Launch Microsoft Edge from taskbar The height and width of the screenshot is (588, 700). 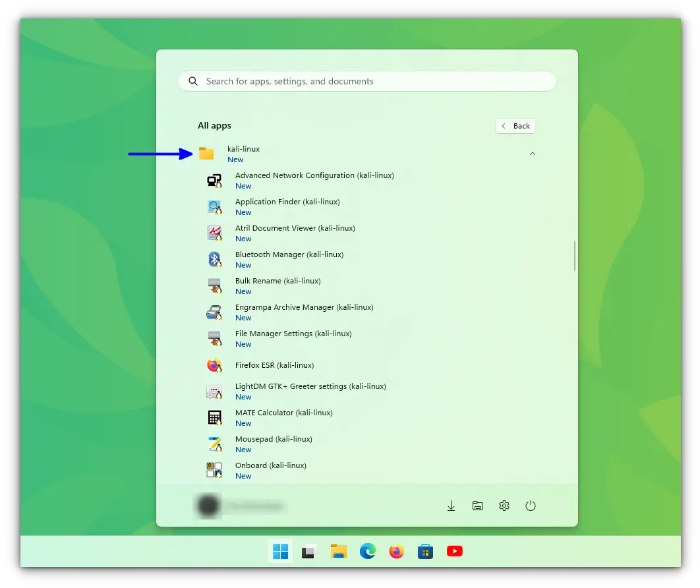click(367, 551)
